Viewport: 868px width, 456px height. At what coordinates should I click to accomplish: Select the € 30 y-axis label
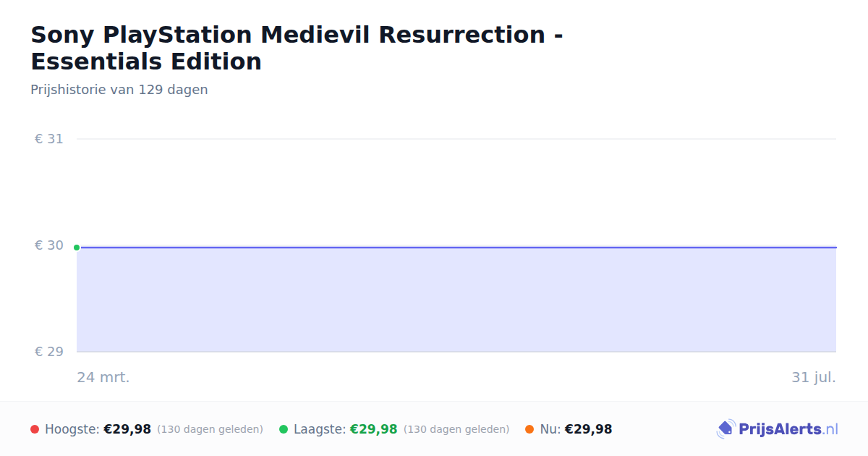pos(49,245)
